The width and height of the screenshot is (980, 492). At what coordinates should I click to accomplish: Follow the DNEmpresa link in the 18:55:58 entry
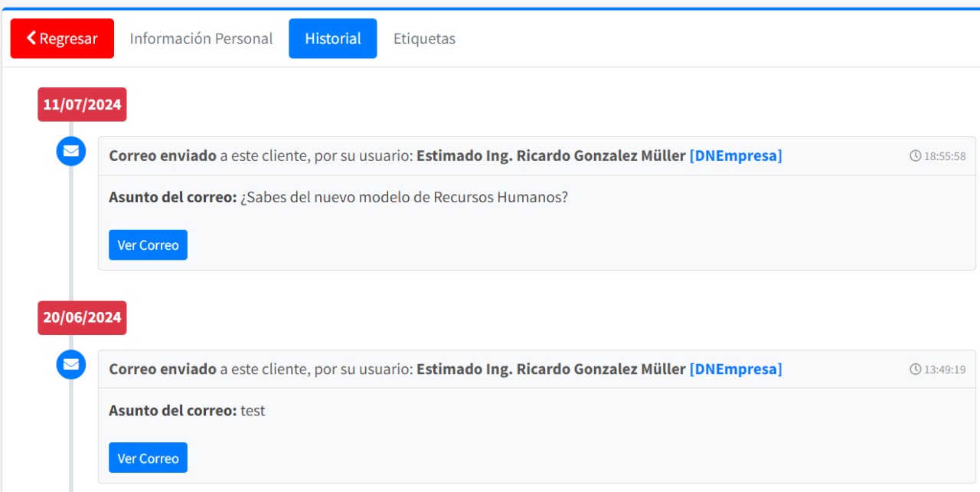[x=735, y=156]
